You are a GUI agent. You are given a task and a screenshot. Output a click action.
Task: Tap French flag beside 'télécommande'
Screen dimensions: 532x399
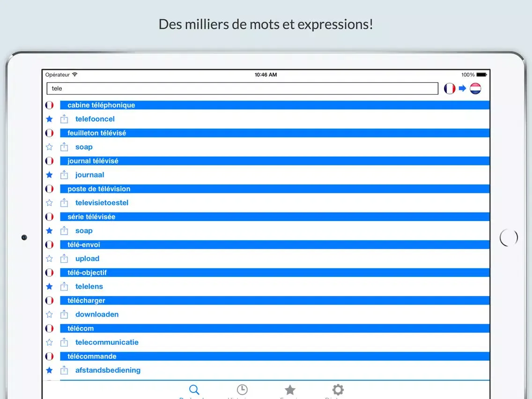tap(49, 356)
